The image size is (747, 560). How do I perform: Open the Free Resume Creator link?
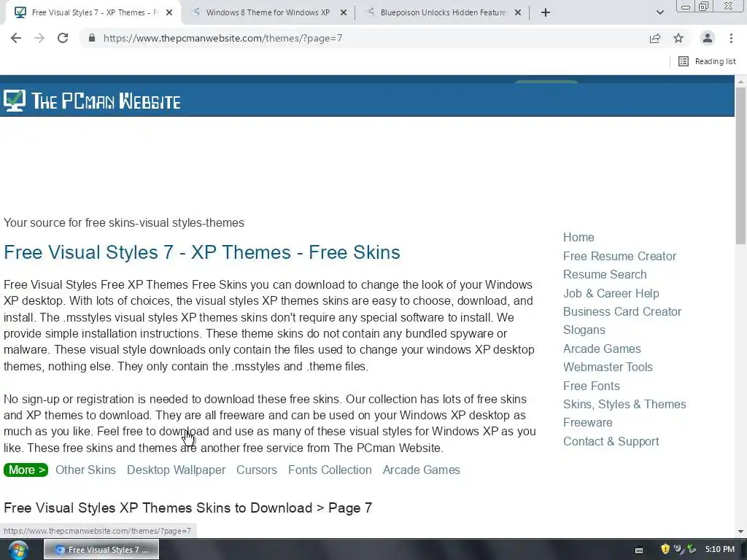[619, 256]
